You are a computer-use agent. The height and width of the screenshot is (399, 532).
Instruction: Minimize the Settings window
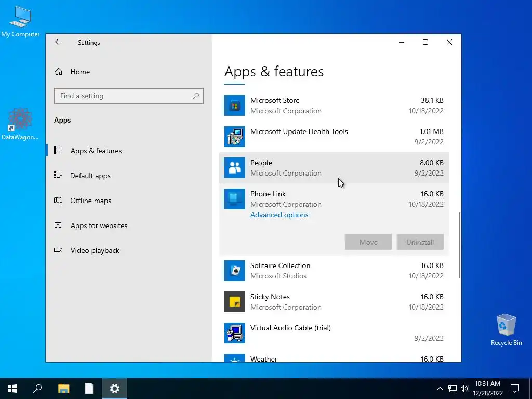[402, 42]
